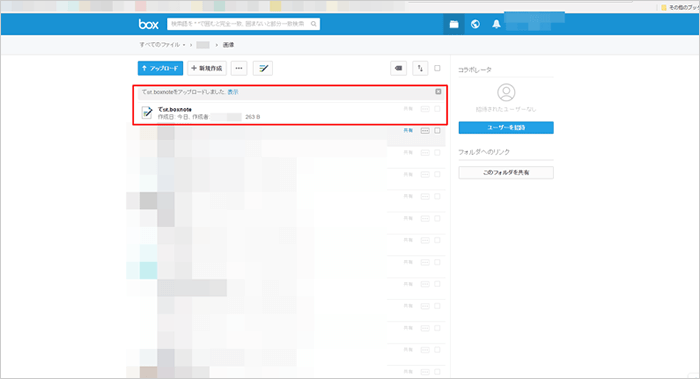Click the box logo in header
This screenshot has width=700, height=379.
[148, 24]
